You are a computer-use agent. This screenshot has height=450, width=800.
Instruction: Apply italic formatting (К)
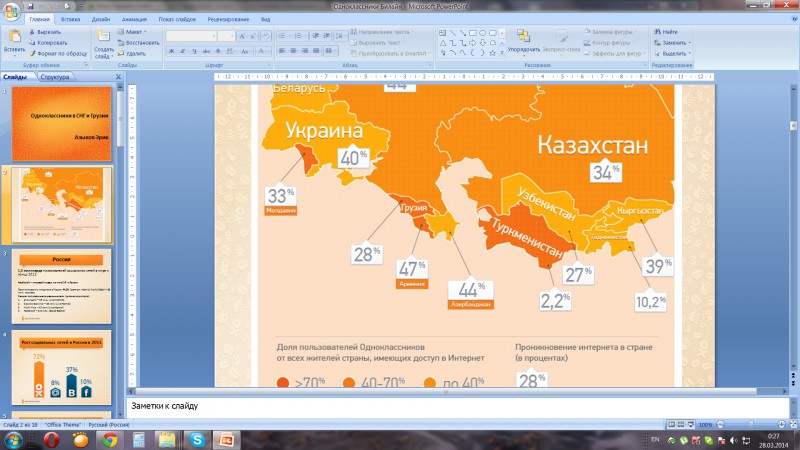click(x=183, y=51)
